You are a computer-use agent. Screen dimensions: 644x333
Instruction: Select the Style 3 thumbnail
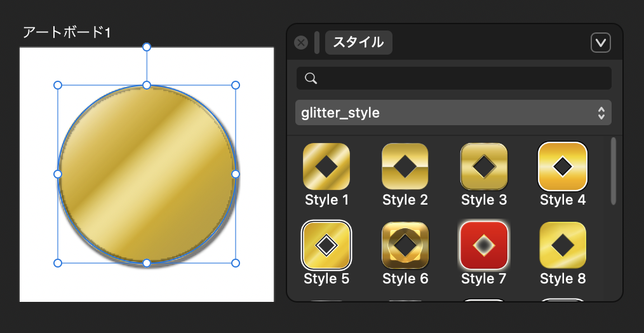point(483,166)
